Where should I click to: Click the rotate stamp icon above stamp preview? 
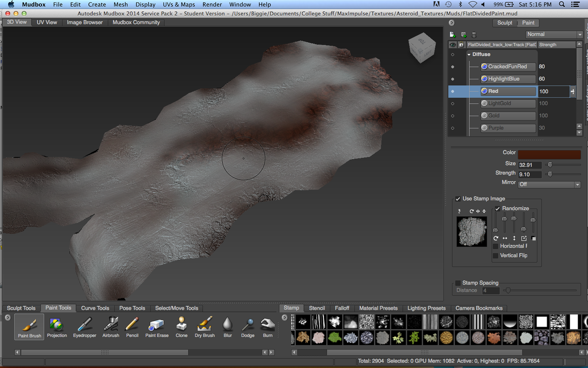pos(472,211)
